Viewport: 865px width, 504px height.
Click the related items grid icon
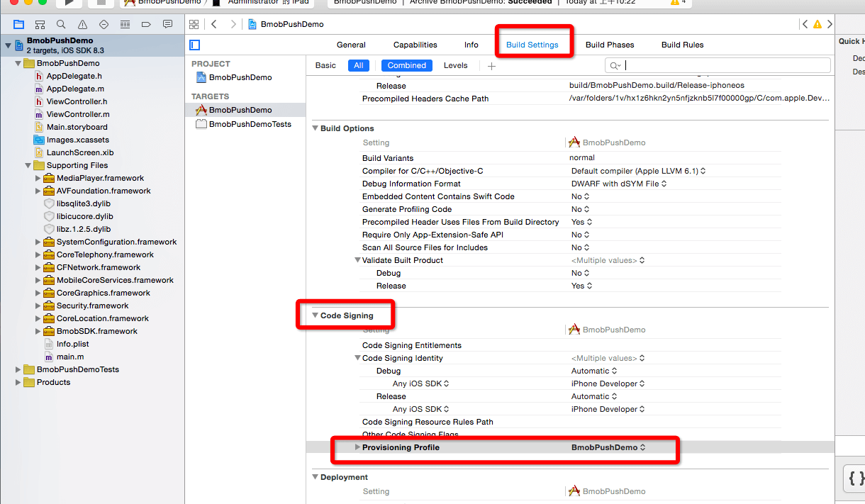pos(194,24)
